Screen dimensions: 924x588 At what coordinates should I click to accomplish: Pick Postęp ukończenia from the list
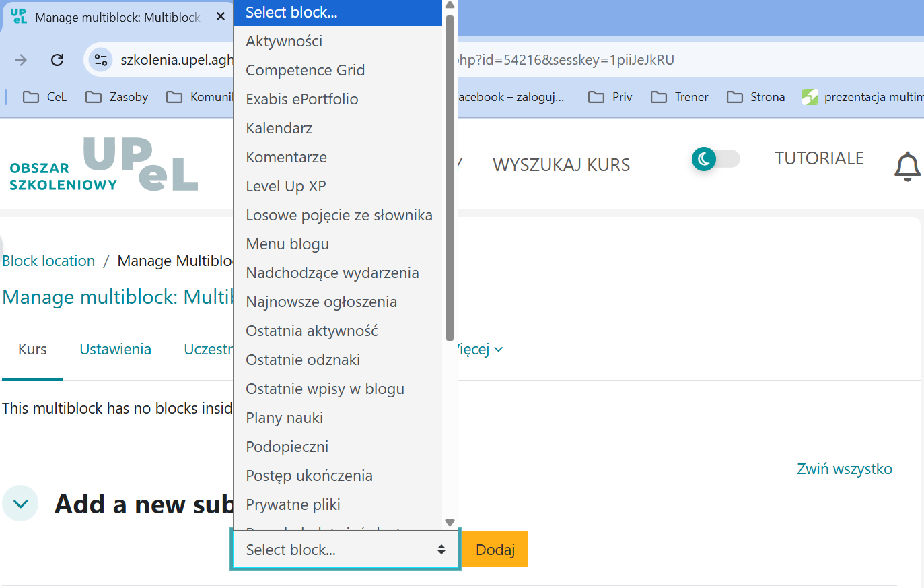pyautogui.click(x=309, y=476)
